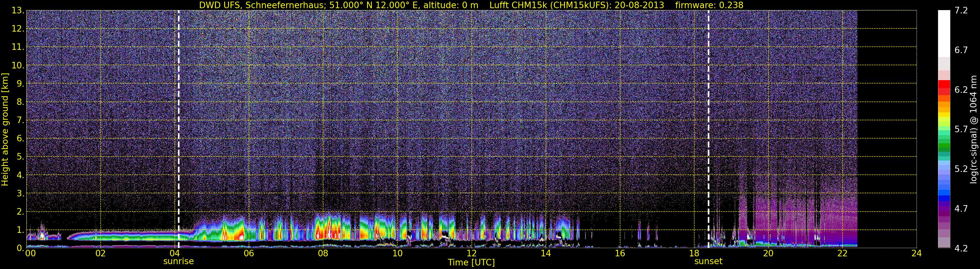Click the colorbar value '7.2'
Screen dimensions: 980x269
tap(961, 11)
